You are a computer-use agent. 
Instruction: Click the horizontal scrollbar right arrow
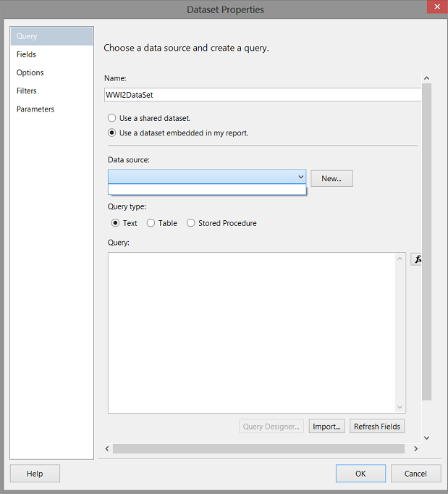415,449
